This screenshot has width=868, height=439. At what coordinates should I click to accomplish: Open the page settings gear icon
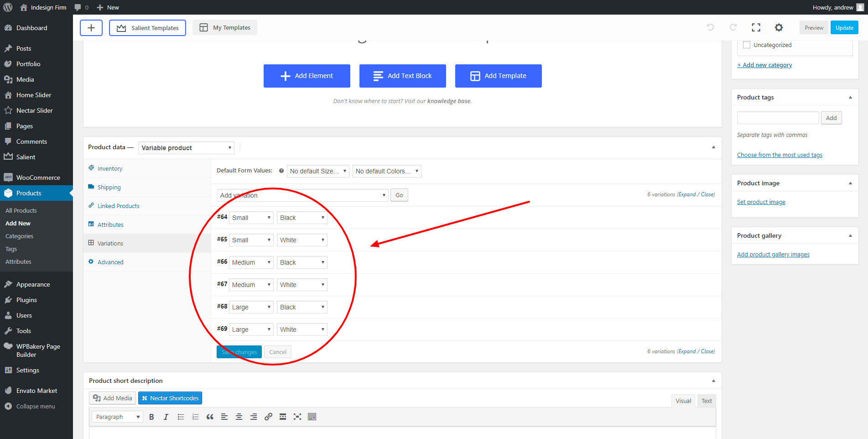[779, 27]
